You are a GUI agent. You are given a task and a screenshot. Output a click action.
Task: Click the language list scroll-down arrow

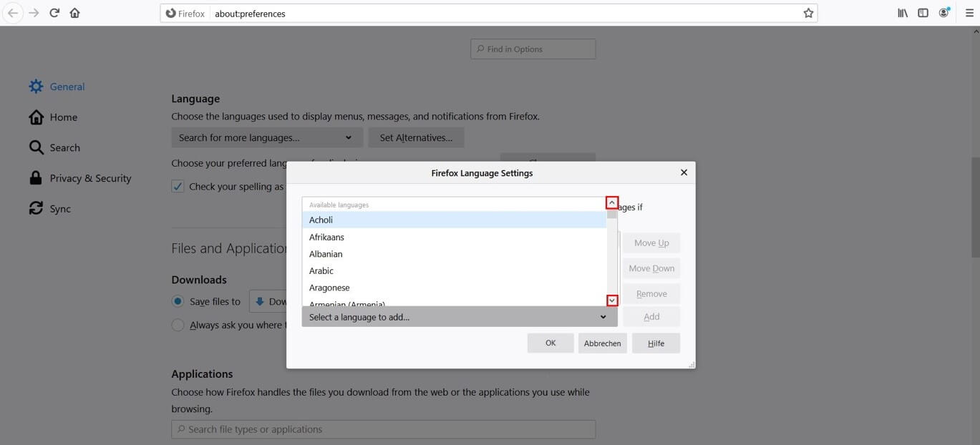(x=611, y=300)
